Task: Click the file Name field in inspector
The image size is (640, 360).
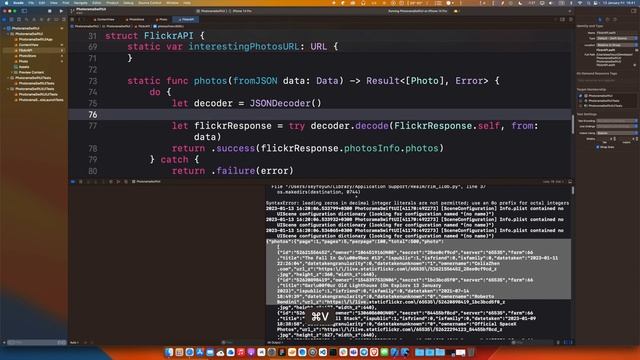Action: pyautogui.click(x=617, y=33)
